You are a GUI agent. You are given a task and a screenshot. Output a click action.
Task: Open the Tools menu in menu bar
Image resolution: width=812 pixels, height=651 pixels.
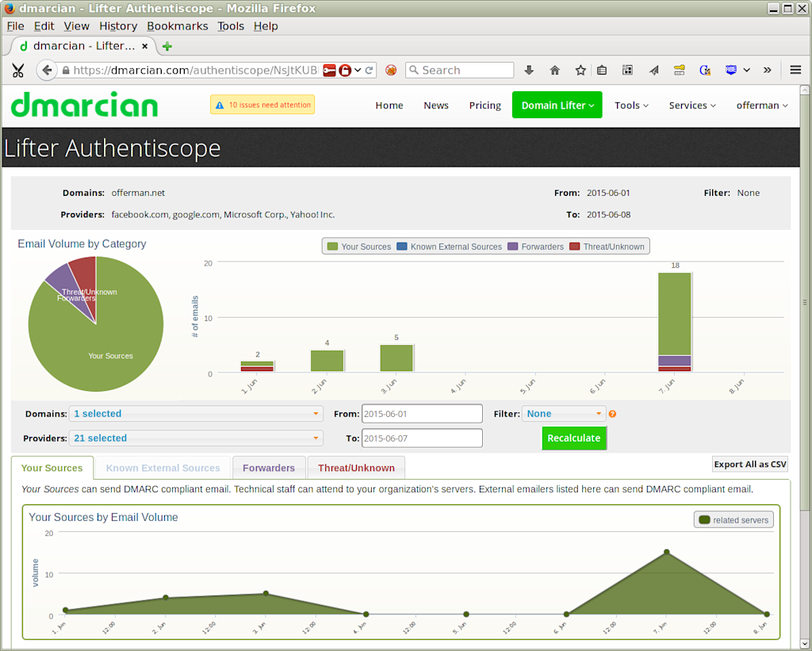(231, 26)
